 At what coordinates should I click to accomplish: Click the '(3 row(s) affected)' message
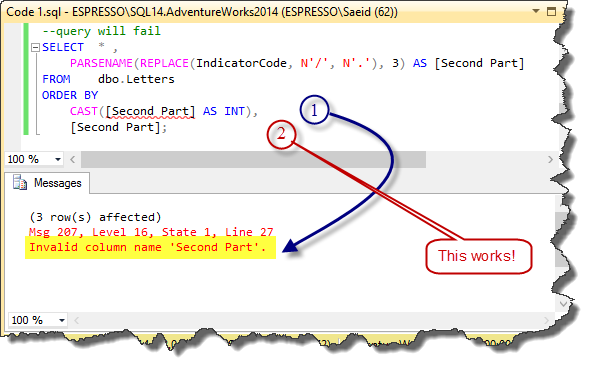[95, 217]
